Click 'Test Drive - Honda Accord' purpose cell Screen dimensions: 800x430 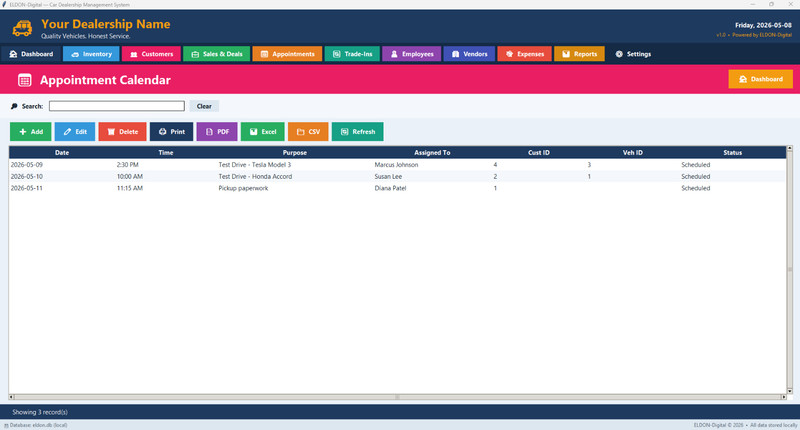255,176
